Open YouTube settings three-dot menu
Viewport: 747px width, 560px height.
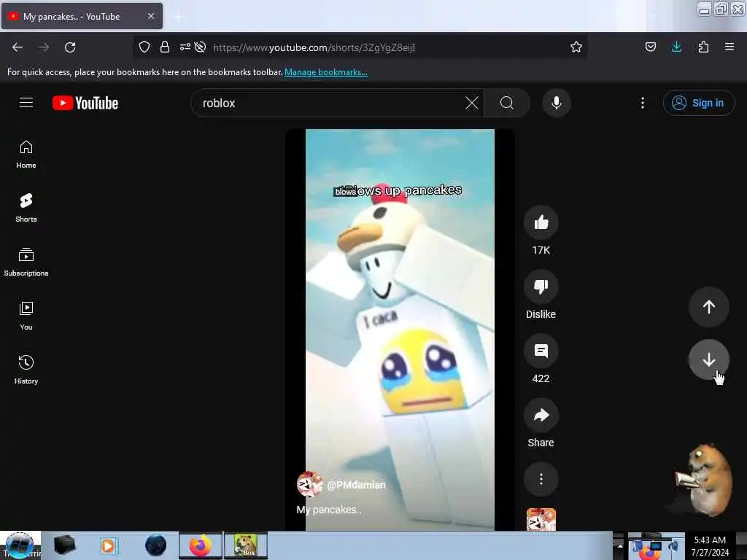pos(642,103)
